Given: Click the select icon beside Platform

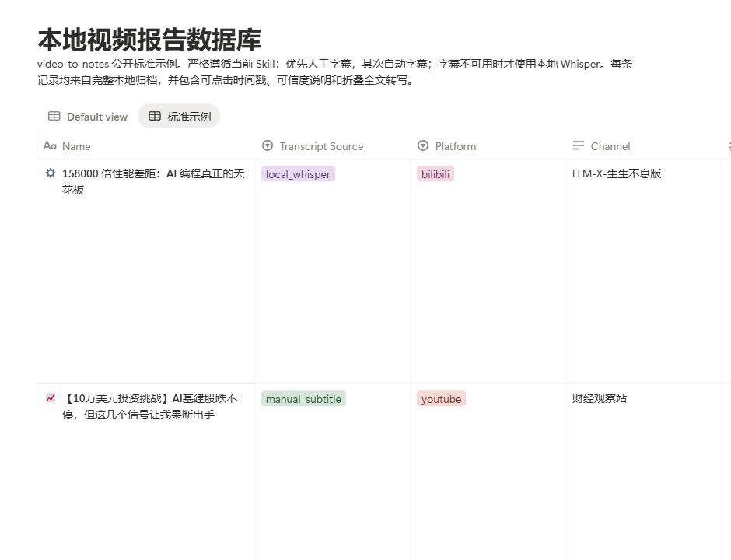Looking at the screenshot, I should click(x=423, y=145).
